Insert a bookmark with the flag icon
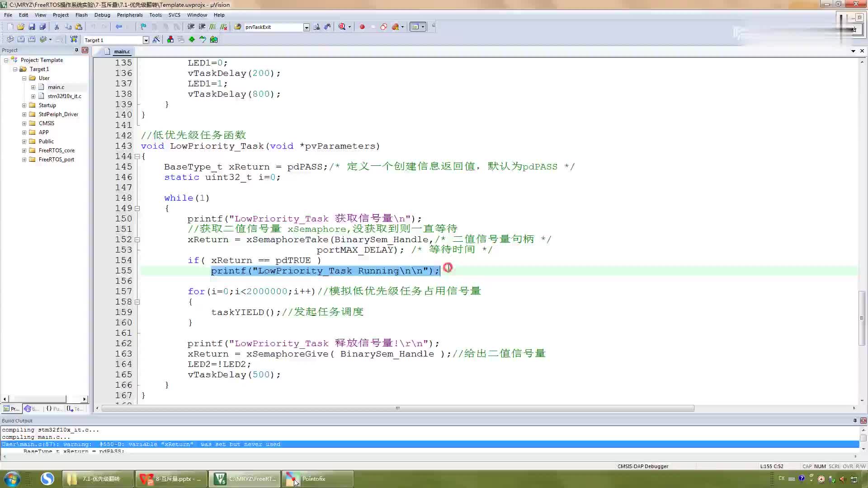868x488 pixels. pos(143,27)
